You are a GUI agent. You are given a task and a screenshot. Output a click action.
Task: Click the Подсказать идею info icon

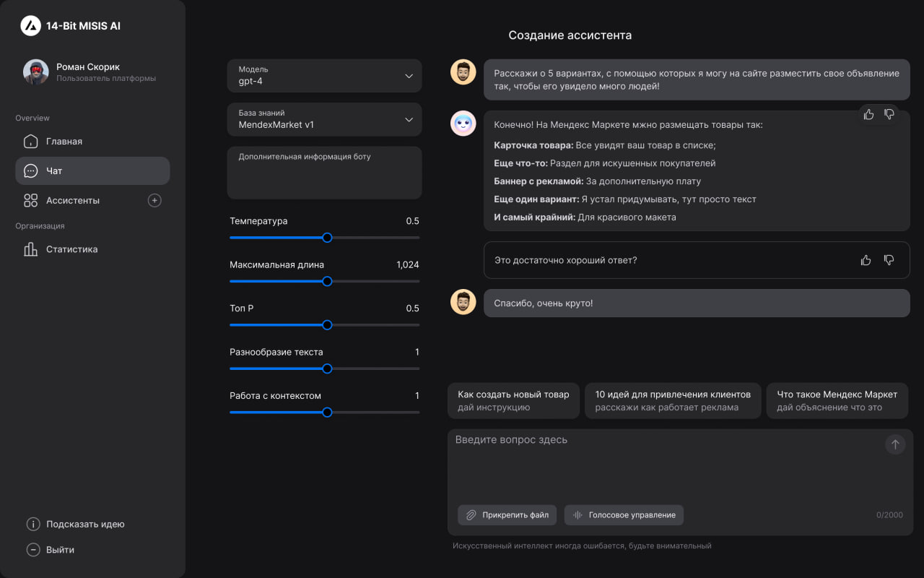33,525
